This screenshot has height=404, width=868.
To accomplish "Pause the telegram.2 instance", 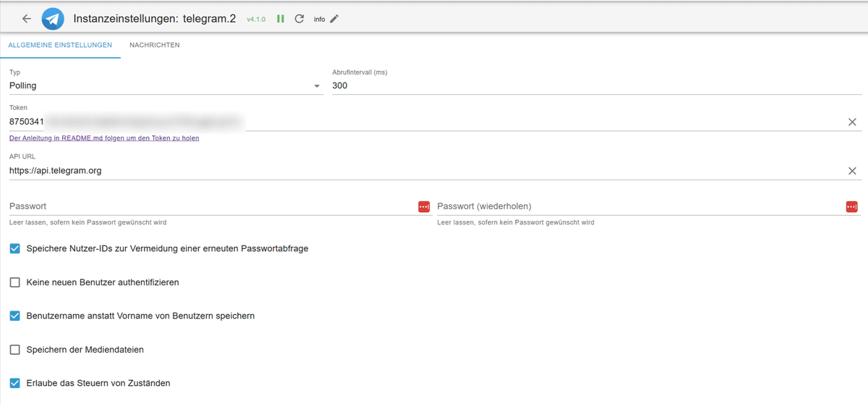I will [281, 19].
